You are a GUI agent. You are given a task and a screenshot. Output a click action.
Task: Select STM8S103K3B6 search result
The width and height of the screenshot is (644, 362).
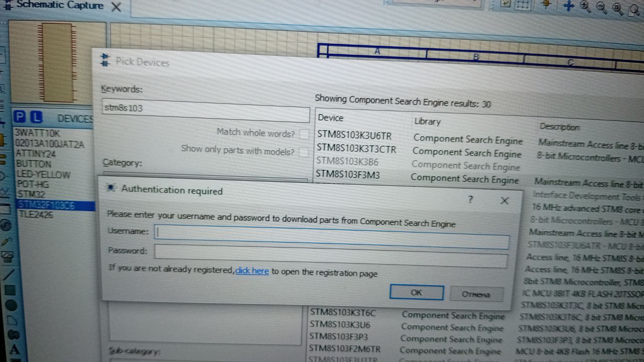(347, 162)
